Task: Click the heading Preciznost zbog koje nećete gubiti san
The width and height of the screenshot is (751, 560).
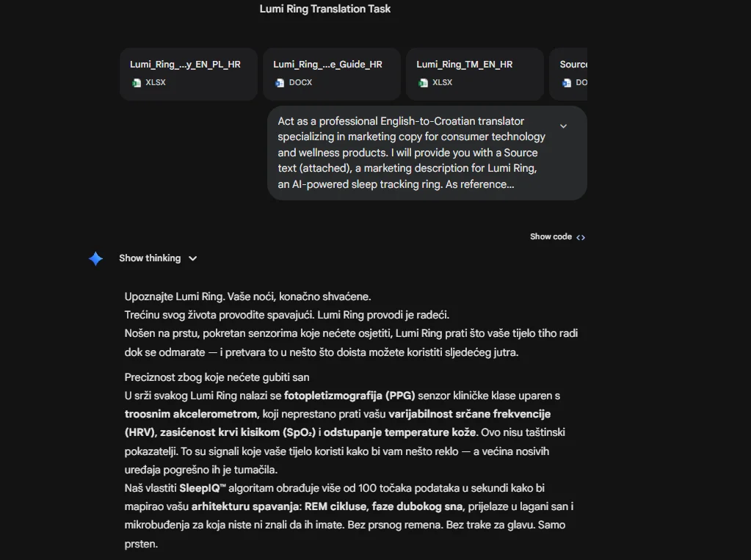Action: click(217, 377)
